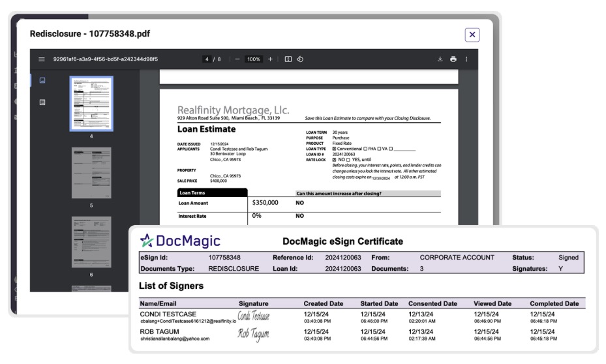Click email 'christianallanbalang@yahoo.com'
Image resolution: width=606 pixels, height=364 pixels.
[175, 339]
